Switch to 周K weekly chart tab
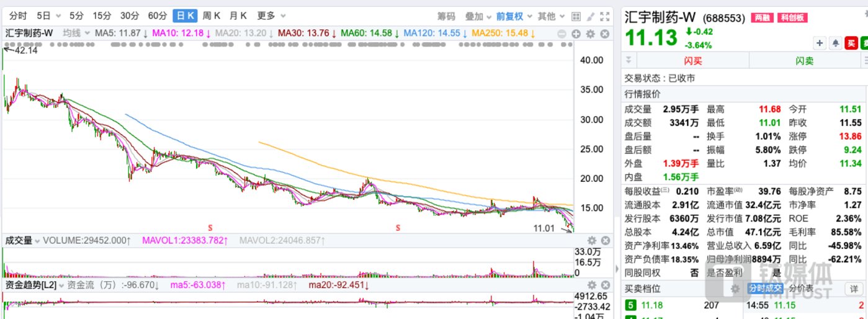Image resolution: width=868 pixels, height=319 pixels. [211, 16]
